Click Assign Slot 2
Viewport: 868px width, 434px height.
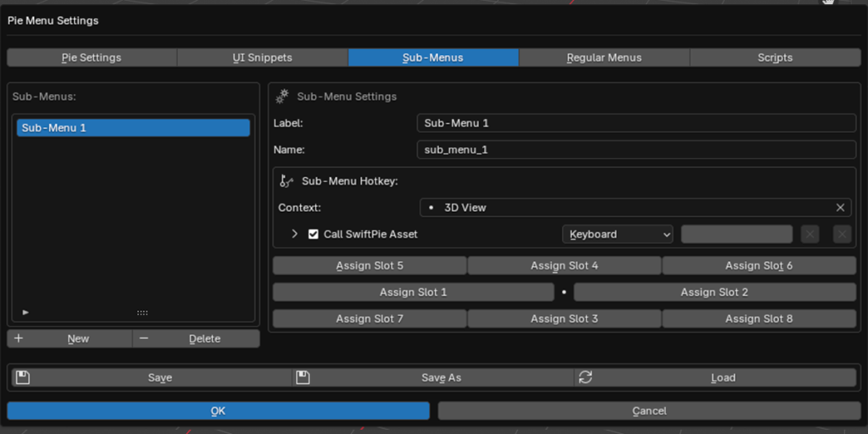pos(715,292)
